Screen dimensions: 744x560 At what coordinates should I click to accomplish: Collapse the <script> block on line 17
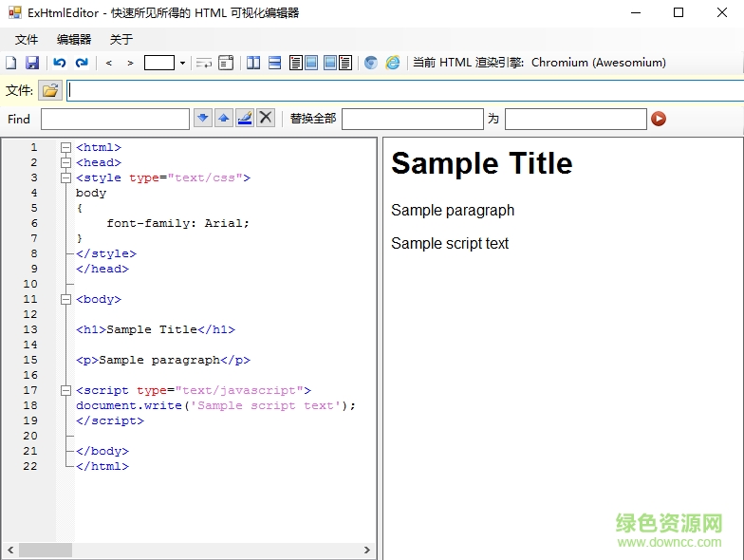click(x=65, y=390)
